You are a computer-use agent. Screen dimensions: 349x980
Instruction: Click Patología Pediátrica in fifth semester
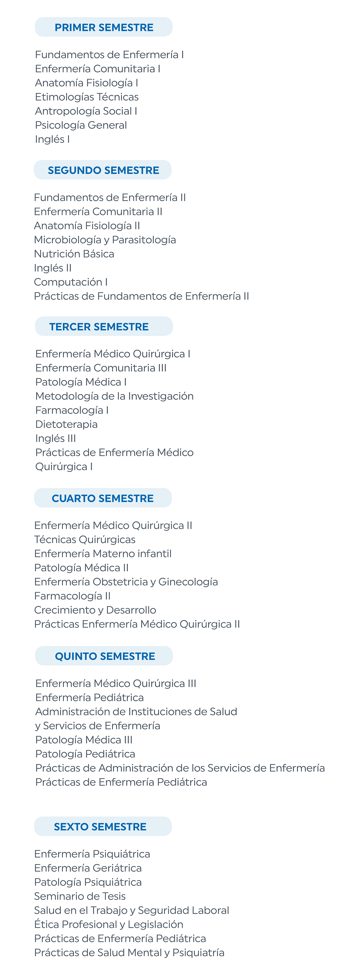tap(85, 754)
